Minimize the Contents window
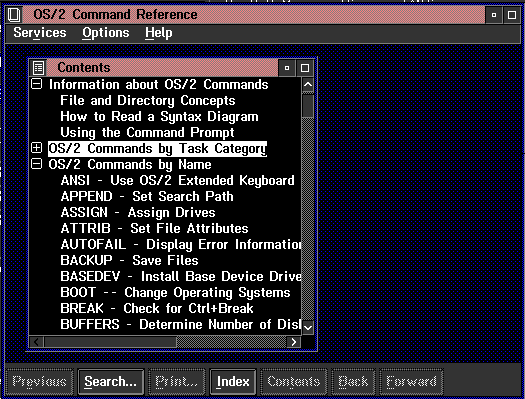 pyautogui.click(x=287, y=68)
